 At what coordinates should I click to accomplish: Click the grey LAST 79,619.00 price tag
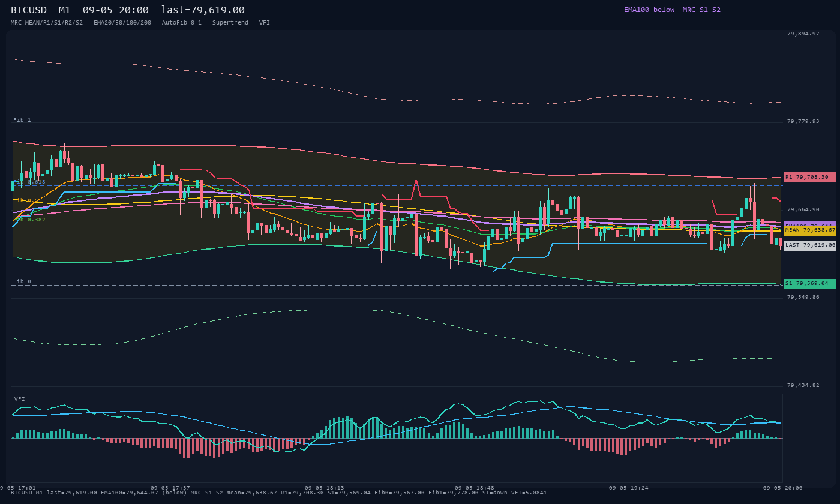[x=809, y=245]
